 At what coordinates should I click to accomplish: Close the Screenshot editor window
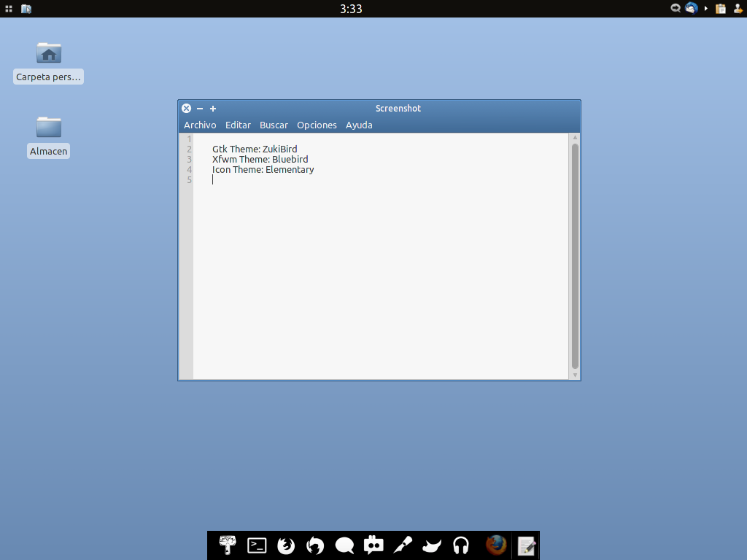(186, 109)
